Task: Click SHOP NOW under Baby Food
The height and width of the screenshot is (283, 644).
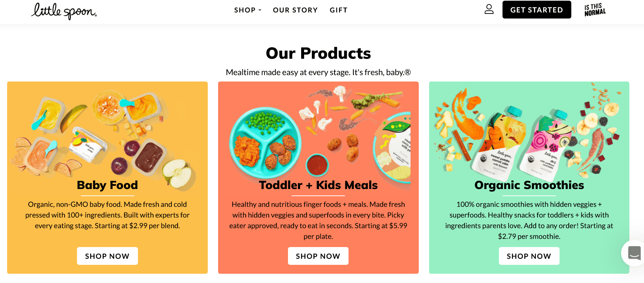Action: (x=107, y=256)
